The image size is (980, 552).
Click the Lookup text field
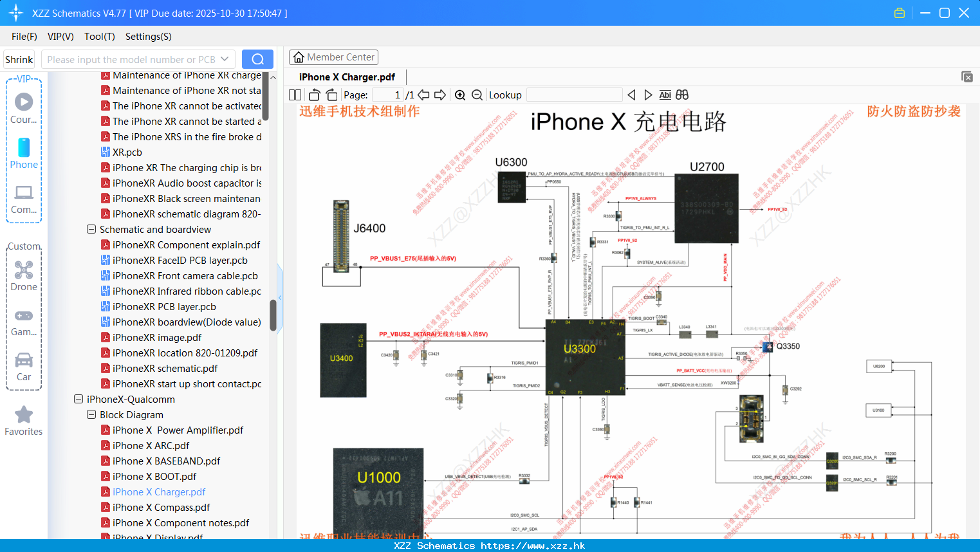574,95
